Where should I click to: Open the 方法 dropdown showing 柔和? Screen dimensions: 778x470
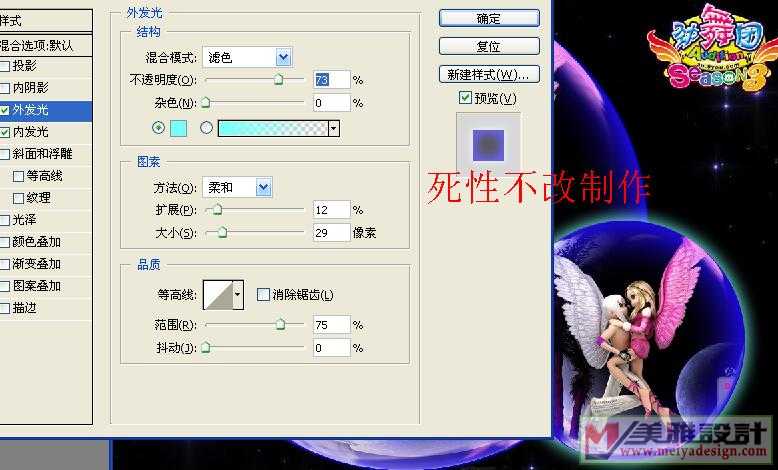coord(237,188)
